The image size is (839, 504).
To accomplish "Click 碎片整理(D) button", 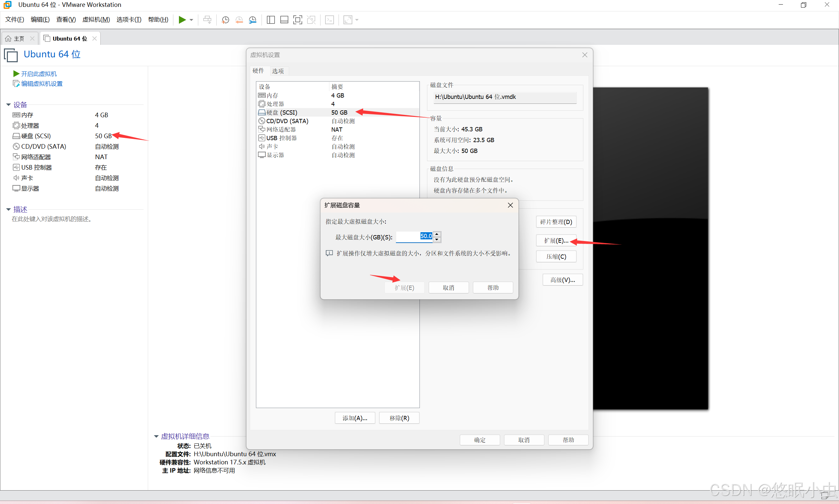I will (x=556, y=222).
